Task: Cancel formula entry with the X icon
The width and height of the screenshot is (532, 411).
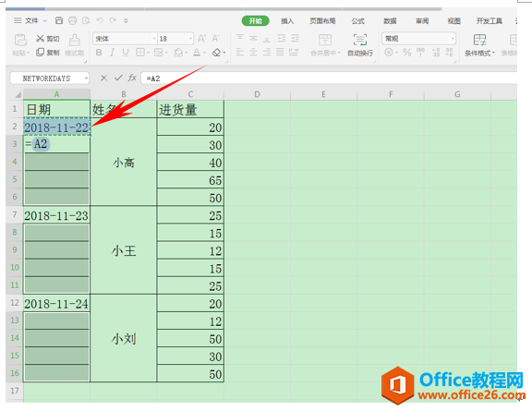Action: (104, 79)
